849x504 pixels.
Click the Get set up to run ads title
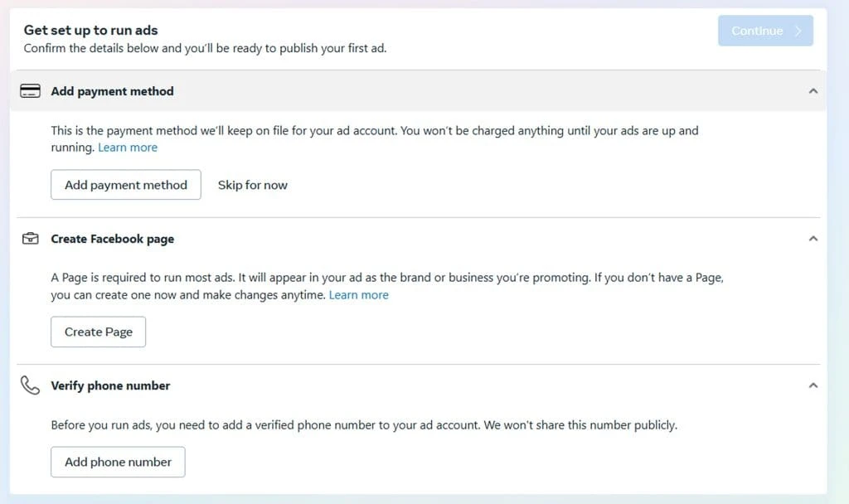click(x=91, y=31)
